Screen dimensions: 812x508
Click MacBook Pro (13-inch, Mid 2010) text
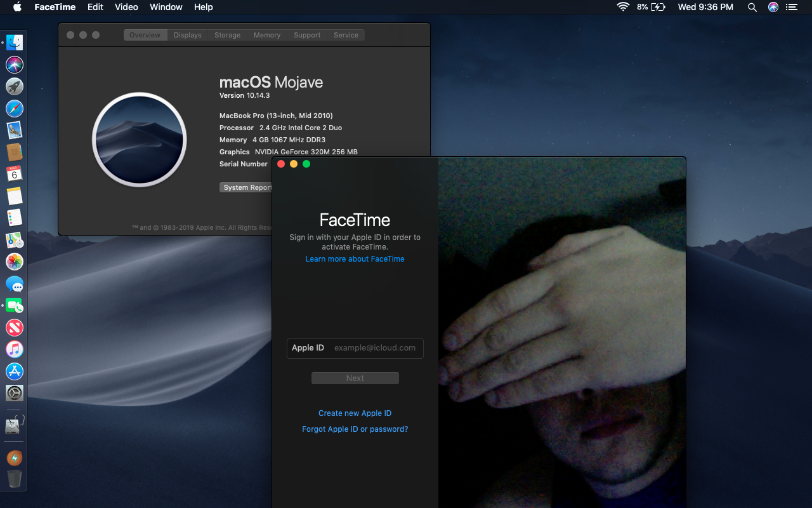click(x=276, y=116)
